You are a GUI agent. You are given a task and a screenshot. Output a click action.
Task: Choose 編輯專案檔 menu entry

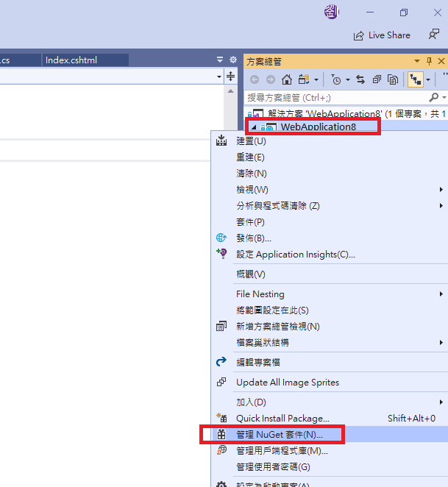coord(330,363)
